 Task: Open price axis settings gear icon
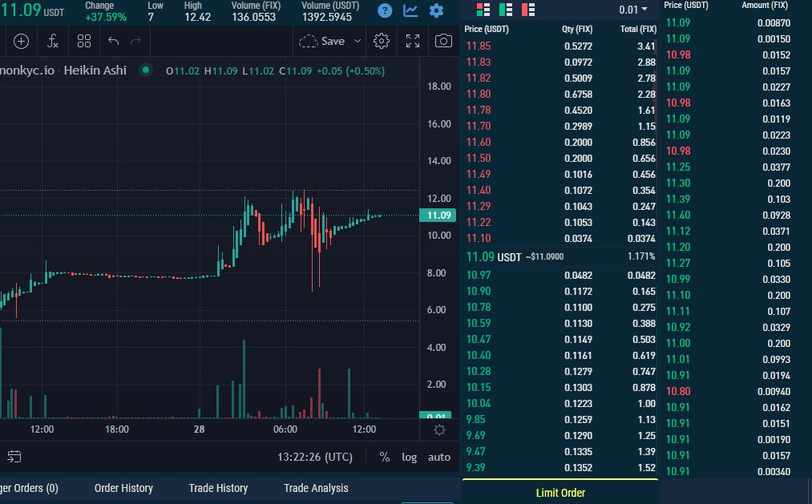(x=439, y=430)
